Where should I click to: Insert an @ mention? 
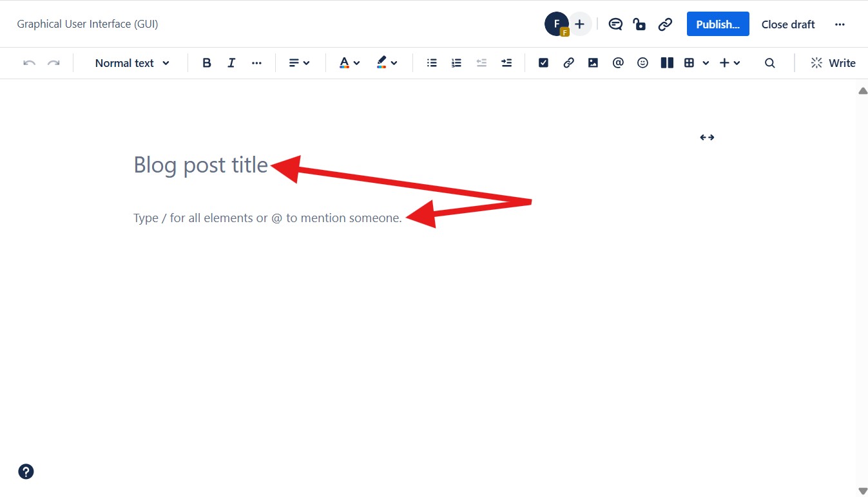(x=618, y=63)
